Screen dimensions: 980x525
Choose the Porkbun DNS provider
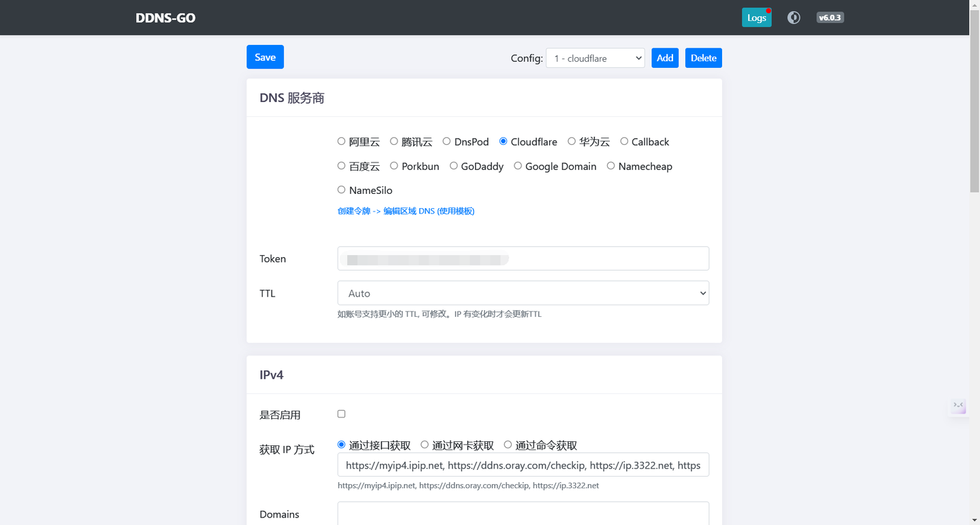pyautogui.click(x=394, y=166)
